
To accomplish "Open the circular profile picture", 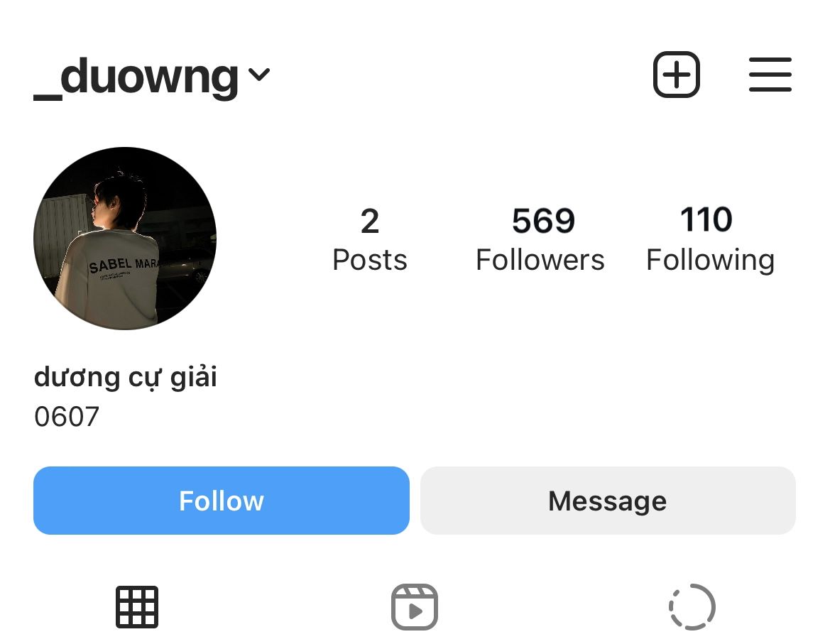I will pyautogui.click(x=125, y=239).
